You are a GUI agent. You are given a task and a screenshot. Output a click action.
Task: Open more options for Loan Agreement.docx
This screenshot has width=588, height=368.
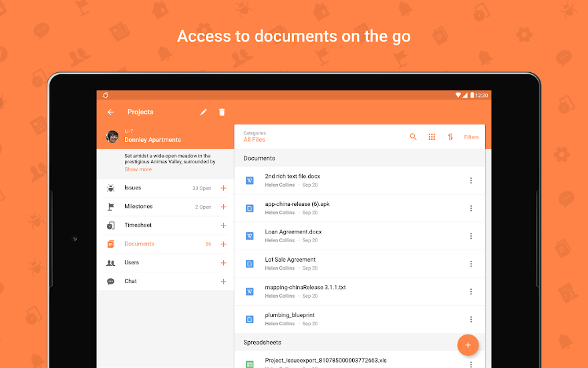(471, 236)
